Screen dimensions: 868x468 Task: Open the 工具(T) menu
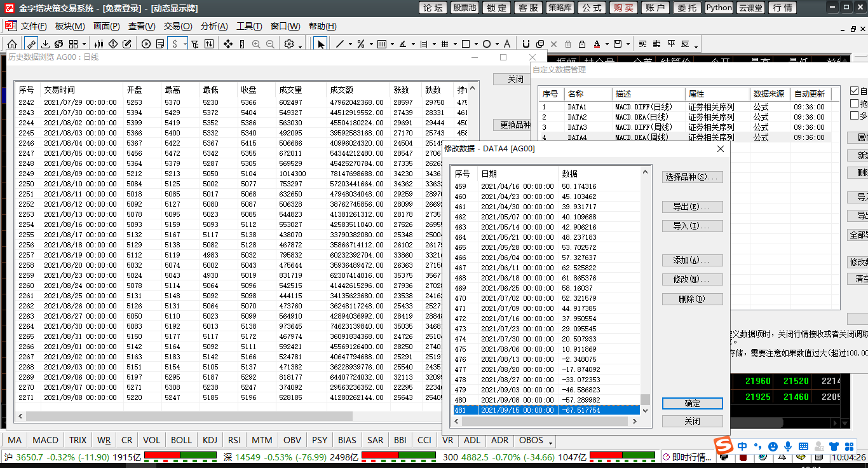(249, 26)
